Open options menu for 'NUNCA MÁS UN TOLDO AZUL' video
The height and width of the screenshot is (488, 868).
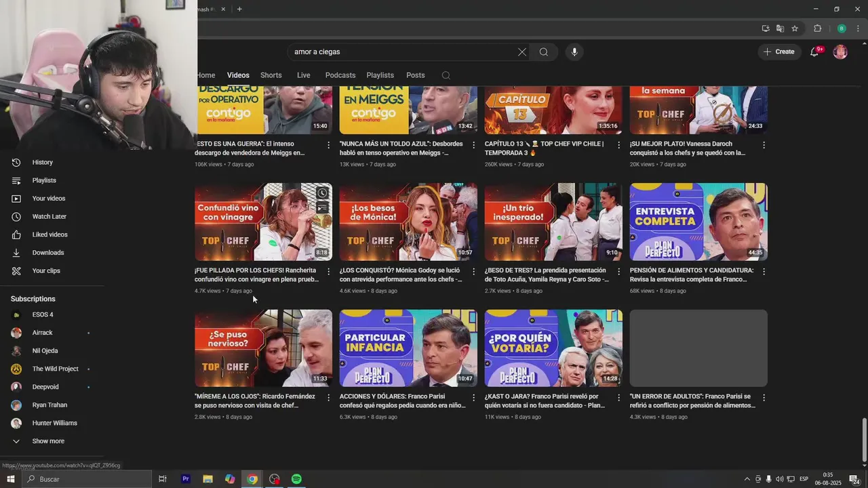pos(474,145)
